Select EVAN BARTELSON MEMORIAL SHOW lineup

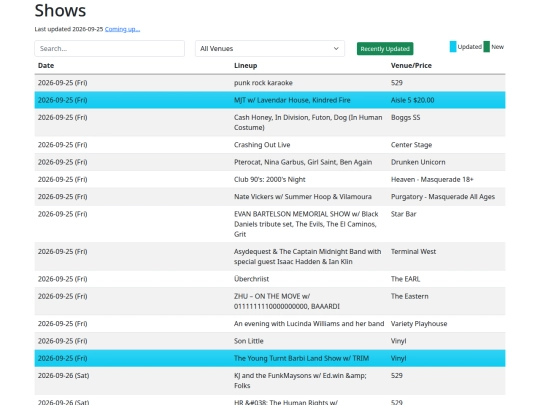click(x=306, y=224)
